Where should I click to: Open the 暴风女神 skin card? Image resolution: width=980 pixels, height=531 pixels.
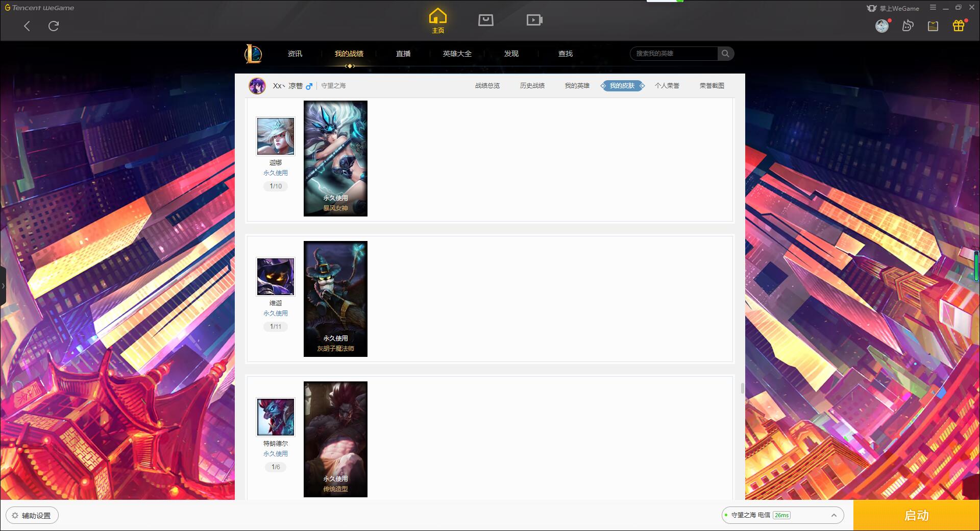(335, 158)
